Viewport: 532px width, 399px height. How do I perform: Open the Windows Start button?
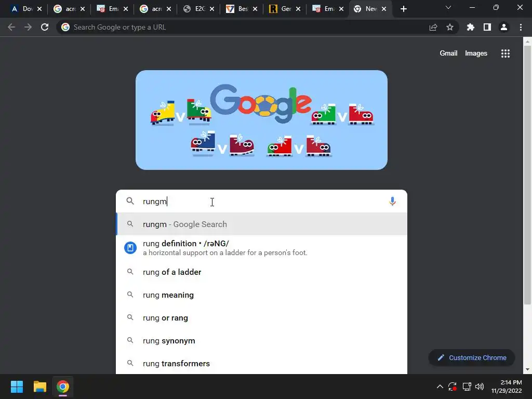coord(17,387)
